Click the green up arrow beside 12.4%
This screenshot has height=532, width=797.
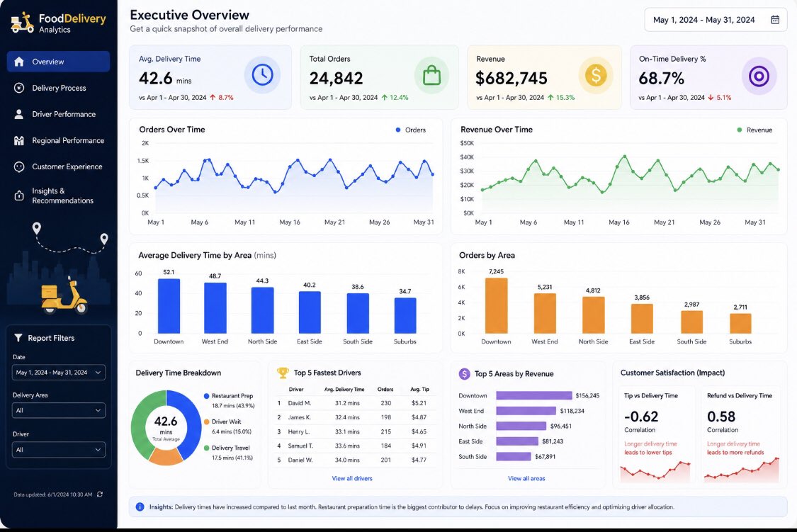[384, 98]
